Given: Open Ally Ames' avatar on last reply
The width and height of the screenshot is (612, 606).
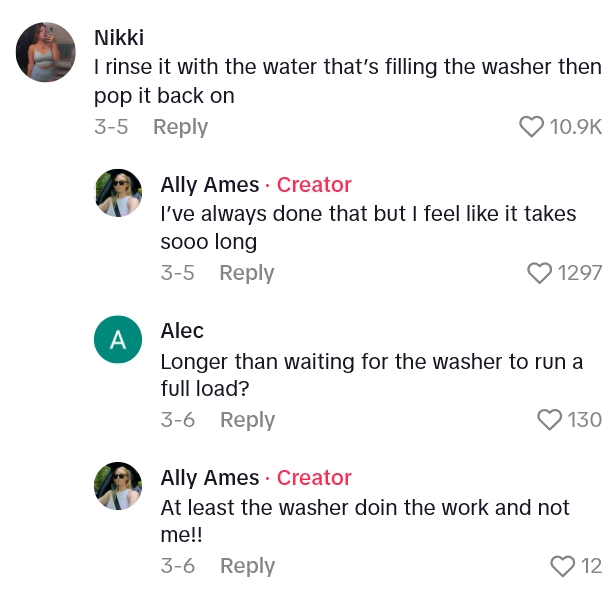Looking at the screenshot, I should 118,486.
